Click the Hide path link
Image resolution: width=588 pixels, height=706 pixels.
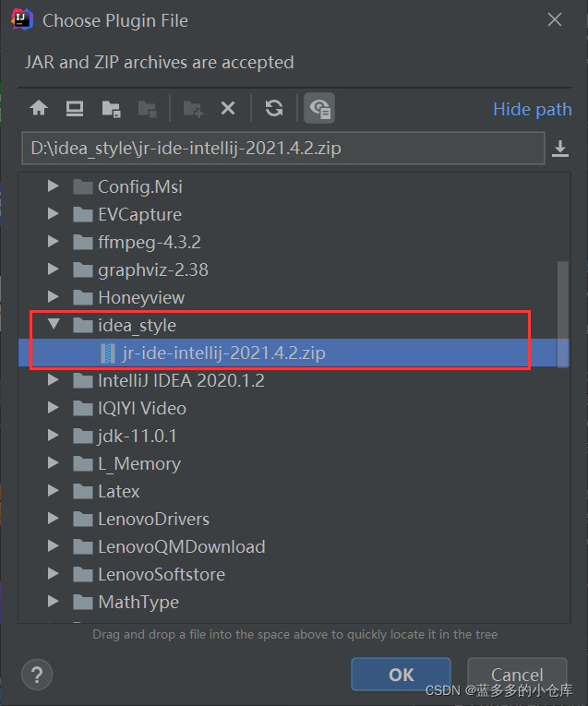(x=533, y=110)
